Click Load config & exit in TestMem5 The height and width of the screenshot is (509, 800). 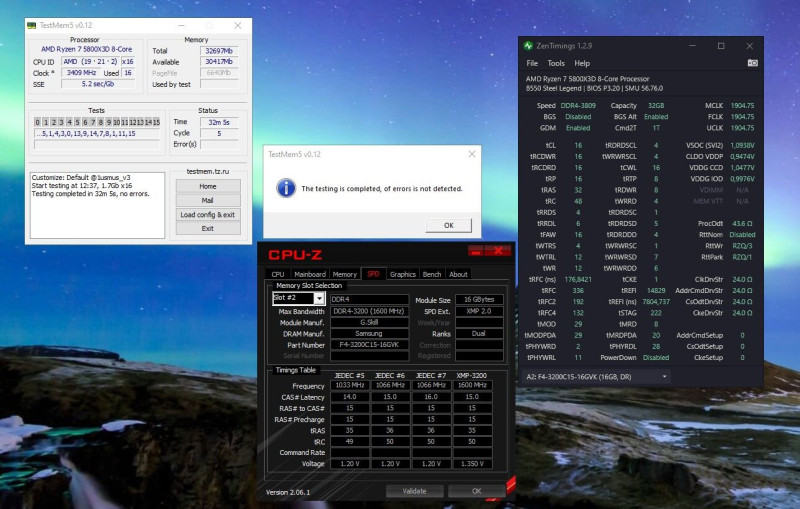pyautogui.click(x=208, y=215)
